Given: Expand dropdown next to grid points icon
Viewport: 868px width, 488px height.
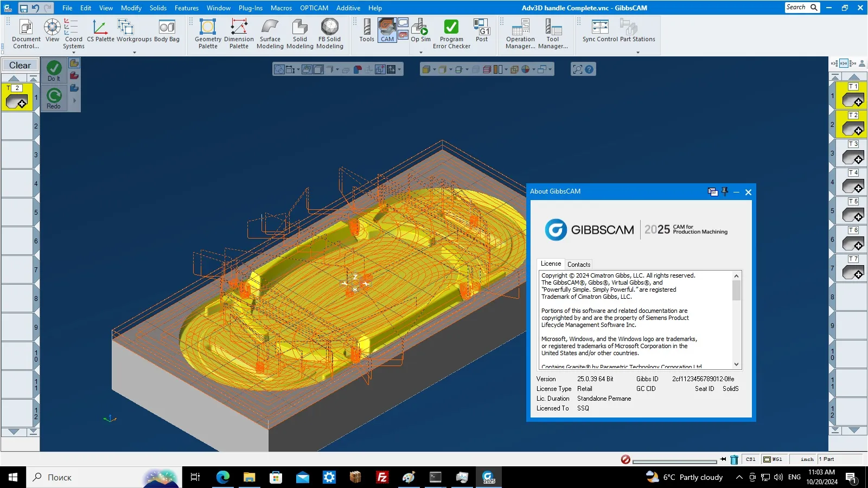Looking at the screenshot, I should (x=399, y=69).
